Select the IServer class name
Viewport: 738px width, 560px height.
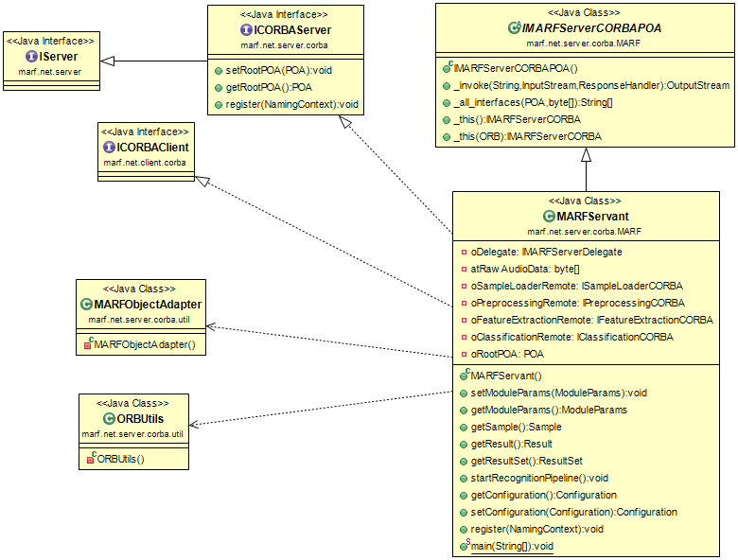click(x=59, y=57)
